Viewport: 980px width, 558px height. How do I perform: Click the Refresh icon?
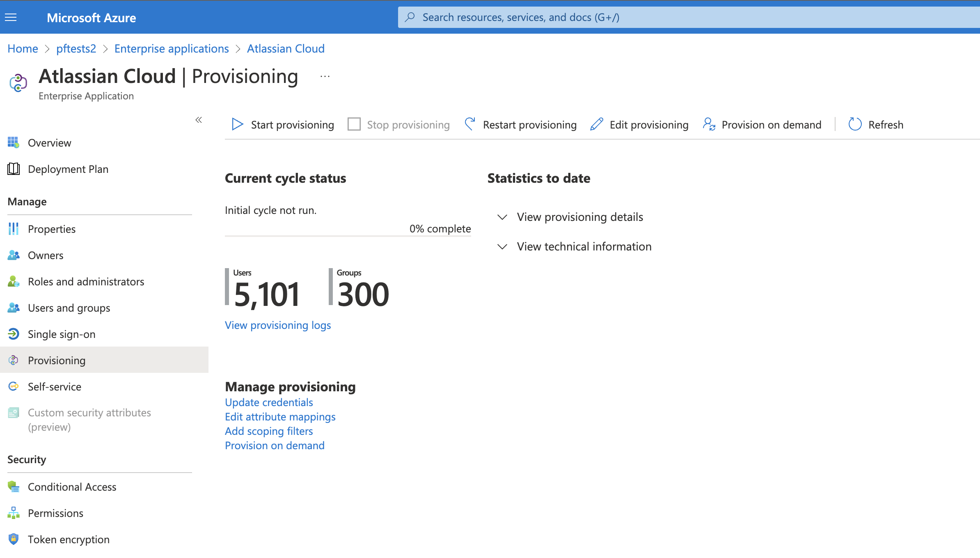(x=855, y=124)
